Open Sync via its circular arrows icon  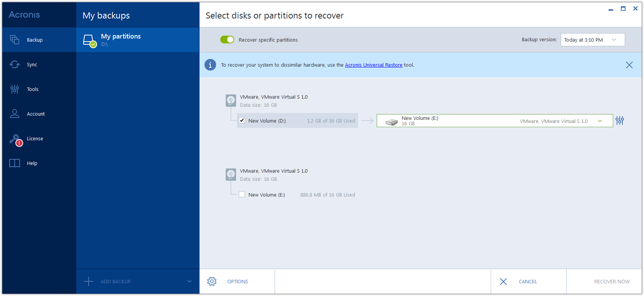[15, 64]
